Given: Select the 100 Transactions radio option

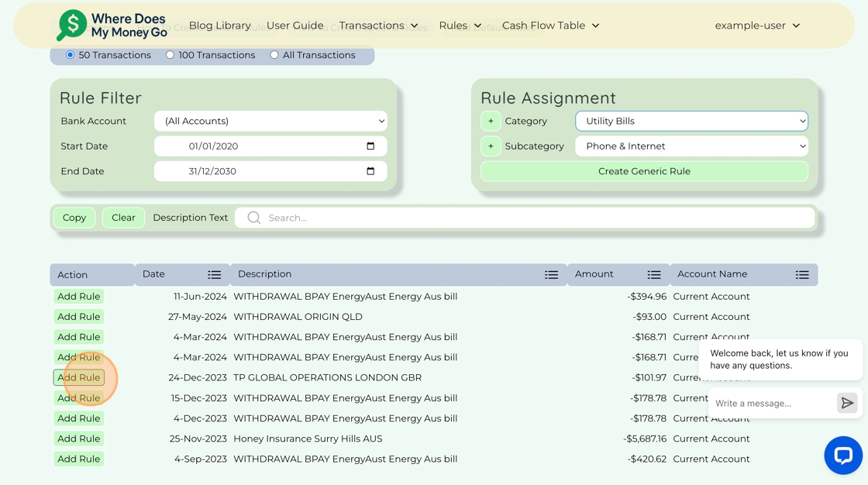Looking at the screenshot, I should (170, 55).
